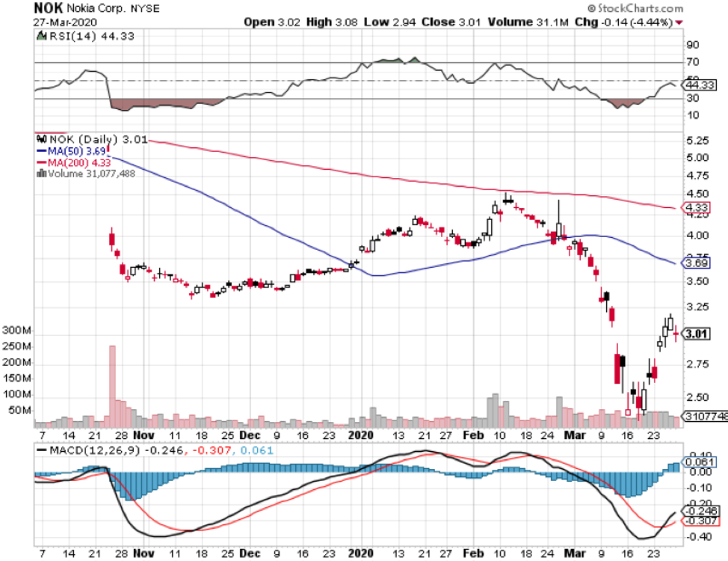
Task: Click the 10 label on RSI axis
Action: pos(693,115)
